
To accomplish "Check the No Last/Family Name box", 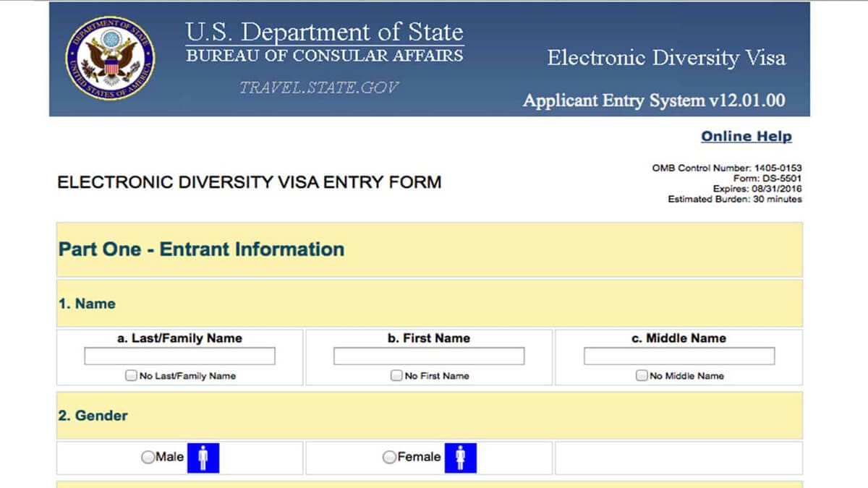I will tap(131, 376).
